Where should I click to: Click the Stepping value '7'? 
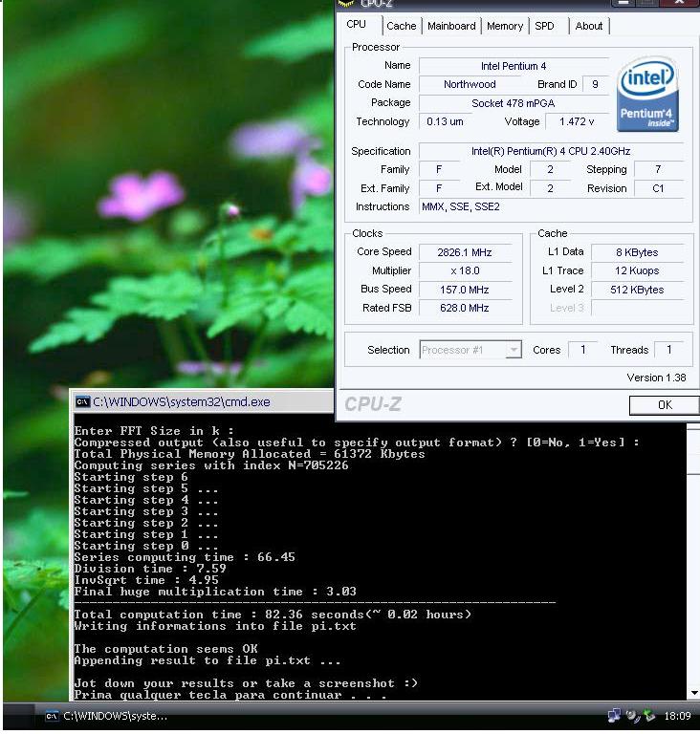(x=658, y=169)
